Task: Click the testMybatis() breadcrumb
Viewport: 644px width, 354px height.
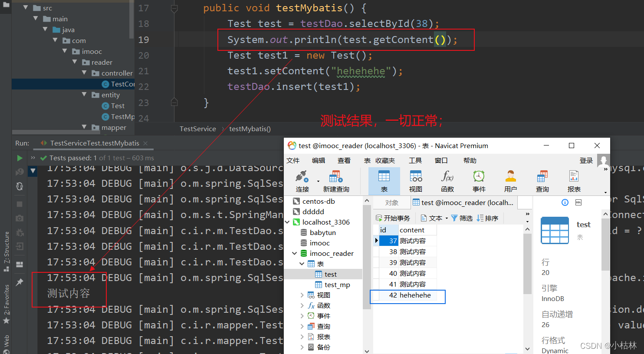Action: pos(250,129)
